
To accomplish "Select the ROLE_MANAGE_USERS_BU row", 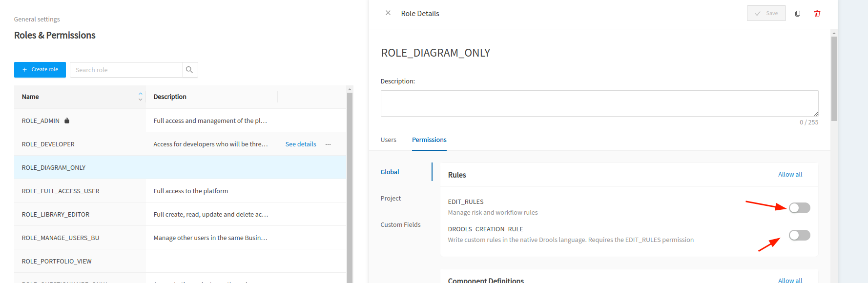I will click(180, 238).
